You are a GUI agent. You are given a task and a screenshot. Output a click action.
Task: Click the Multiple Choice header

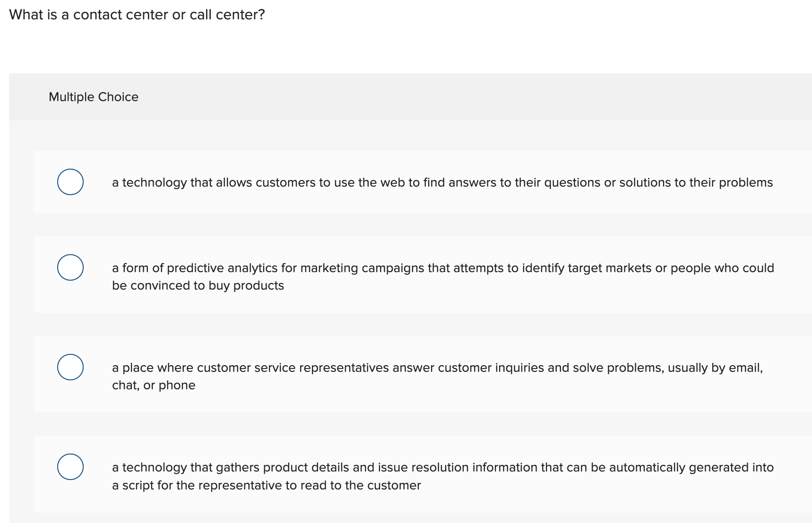pyautogui.click(x=93, y=96)
